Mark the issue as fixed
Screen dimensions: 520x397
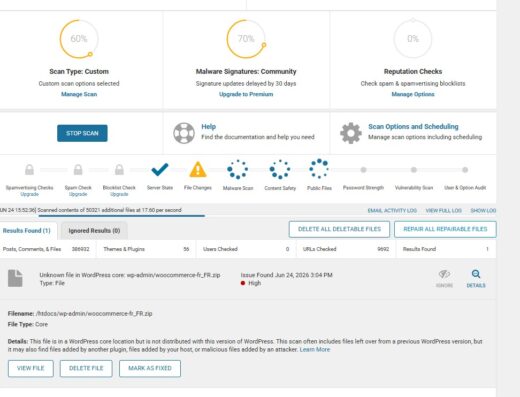[150, 368]
